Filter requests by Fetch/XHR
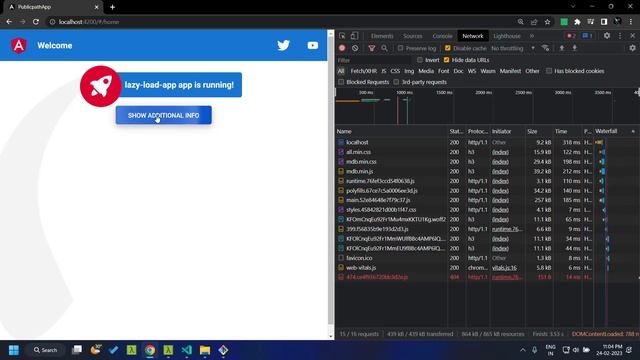This screenshot has width=640, height=360. point(363,71)
